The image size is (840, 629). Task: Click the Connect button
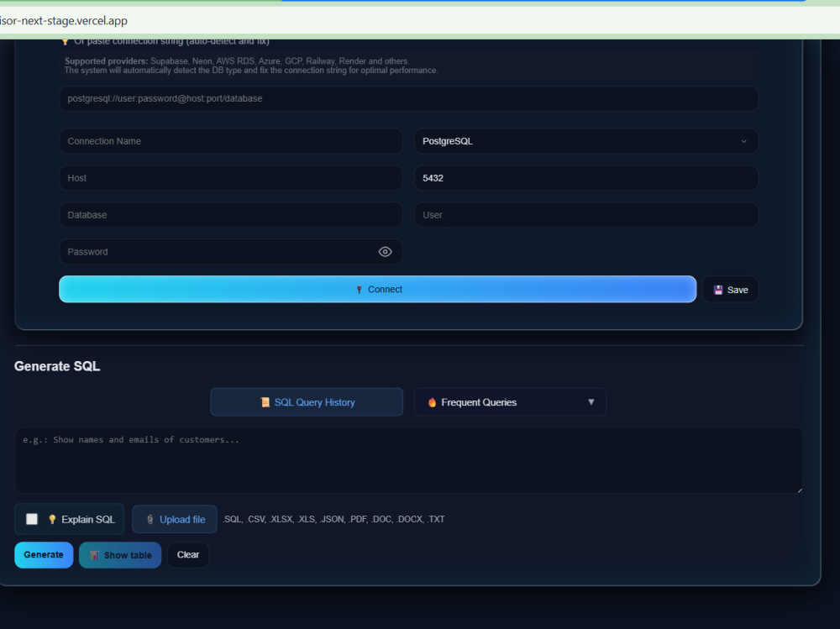click(378, 290)
